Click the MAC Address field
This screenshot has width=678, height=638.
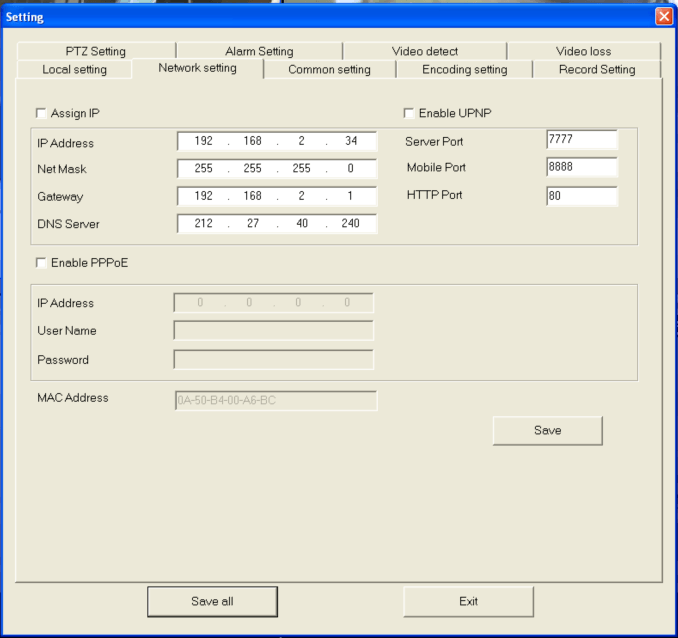click(x=276, y=401)
